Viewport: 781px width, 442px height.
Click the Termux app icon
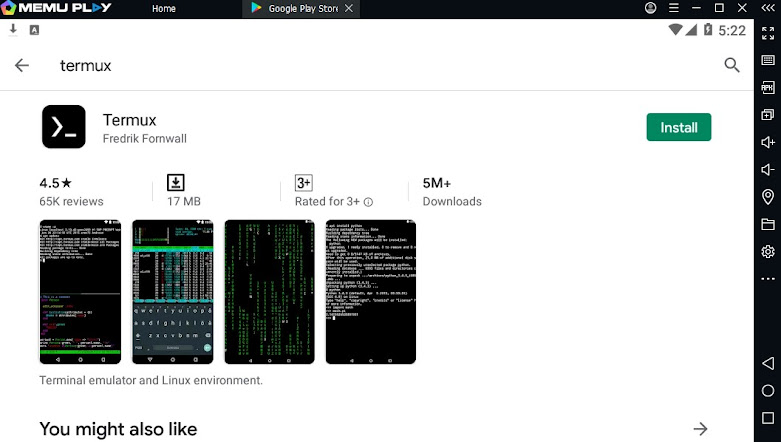(64, 127)
